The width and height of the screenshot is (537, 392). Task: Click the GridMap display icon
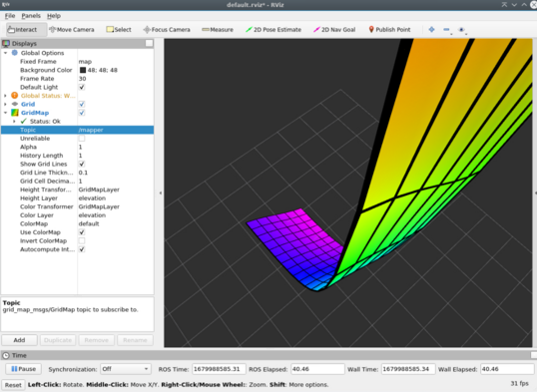15,113
